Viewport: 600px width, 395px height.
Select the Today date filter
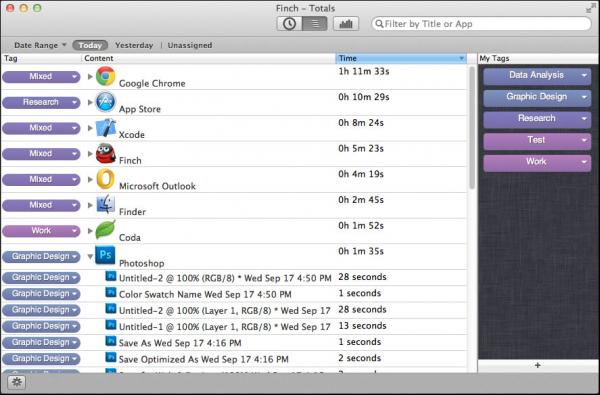[90, 45]
